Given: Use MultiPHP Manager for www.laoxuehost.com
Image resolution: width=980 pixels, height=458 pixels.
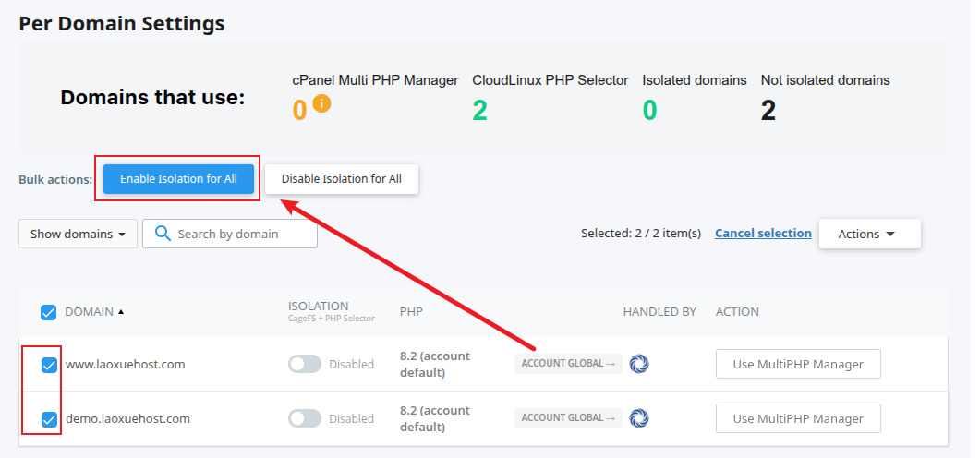Looking at the screenshot, I should pos(798,364).
